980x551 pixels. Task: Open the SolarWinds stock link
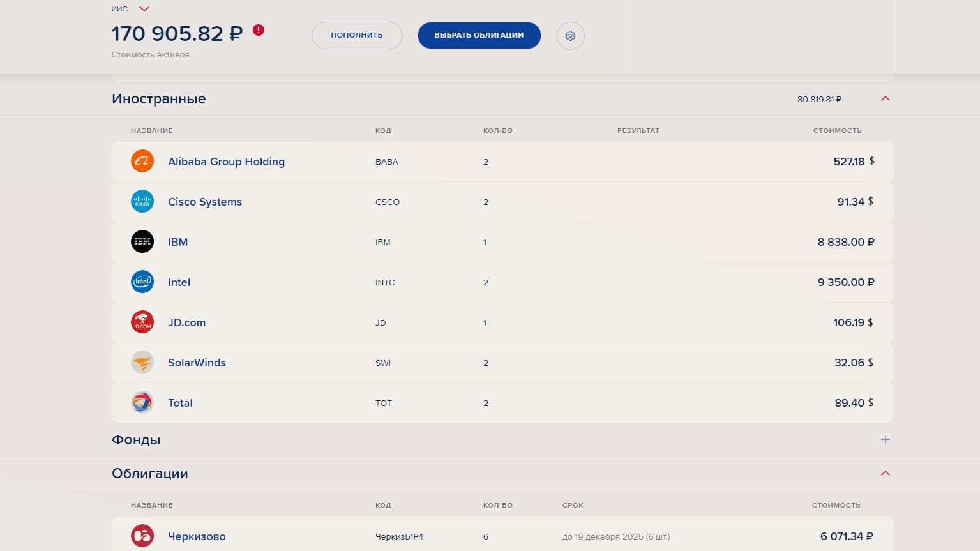(197, 363)
